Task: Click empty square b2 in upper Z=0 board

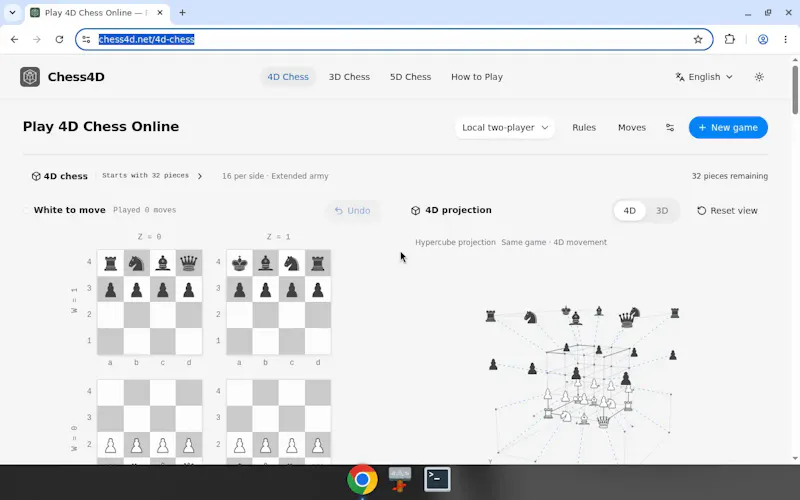Action: click(137, 315)
